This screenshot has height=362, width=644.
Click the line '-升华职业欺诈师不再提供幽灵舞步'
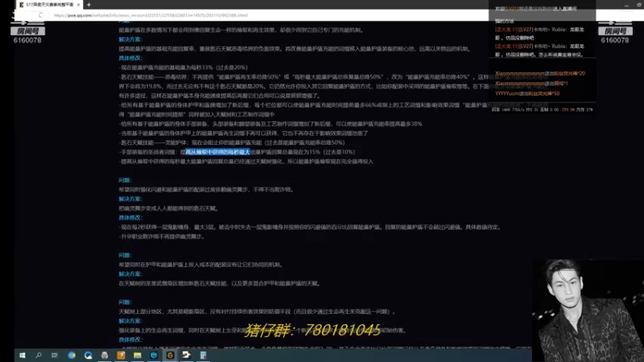pos(162,237)
